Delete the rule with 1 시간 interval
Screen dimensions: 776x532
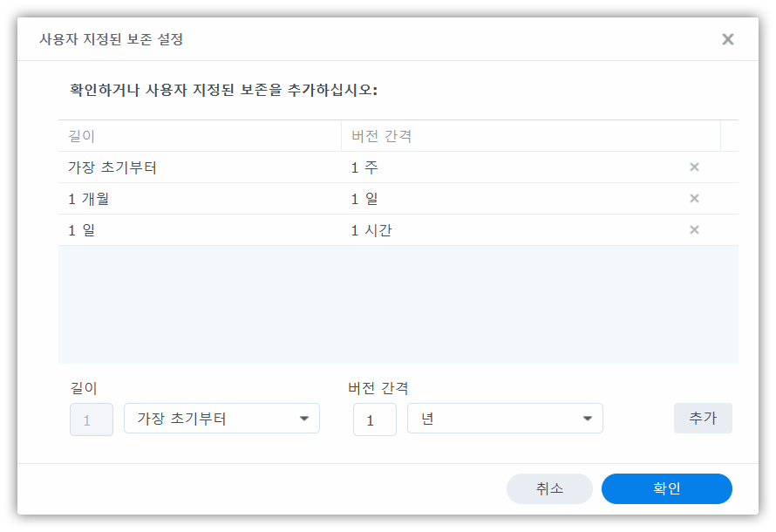[694, 230]
